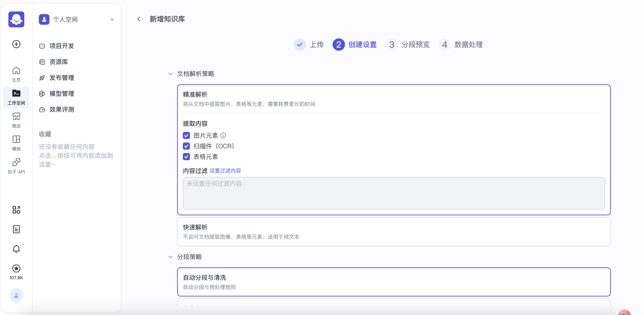Disable the 扫描件（OCR）checkbox
This screenshot has height=315, width=644.
click(x=186, y=146)
